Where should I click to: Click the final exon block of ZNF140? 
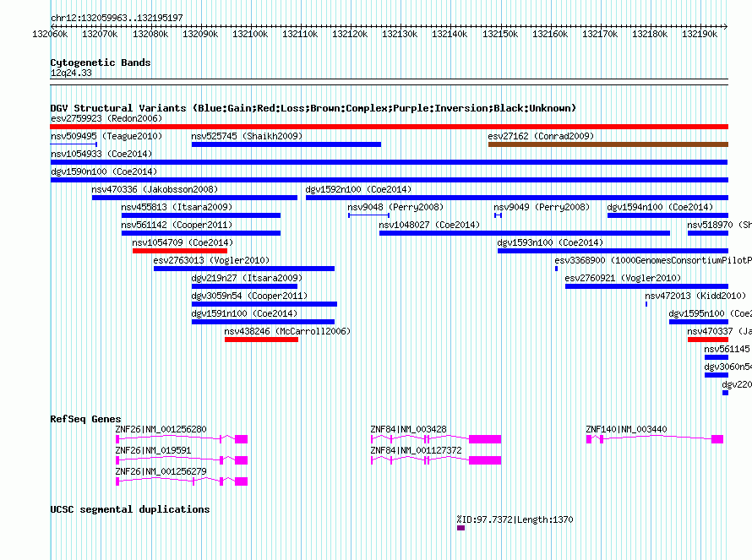point(717,439)
